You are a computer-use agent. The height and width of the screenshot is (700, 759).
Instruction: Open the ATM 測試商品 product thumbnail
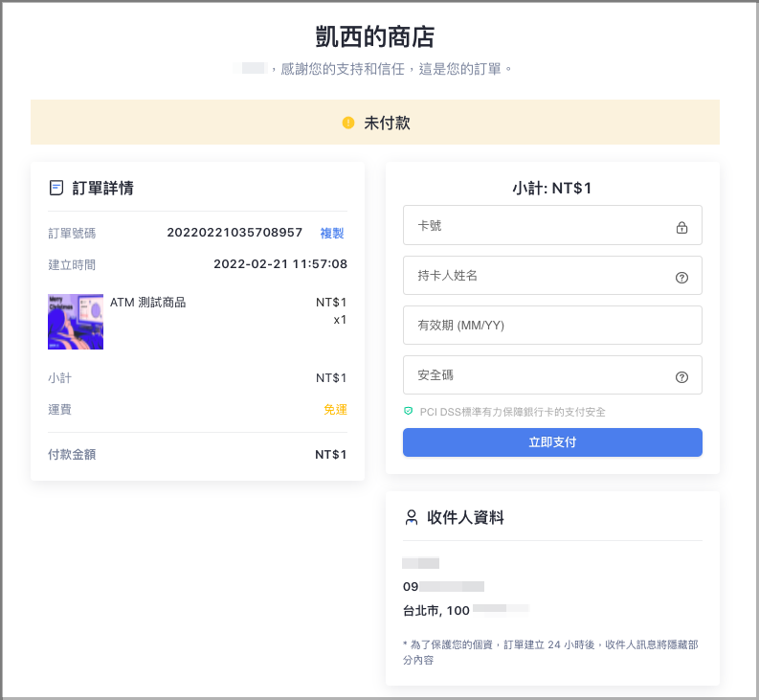76,322
